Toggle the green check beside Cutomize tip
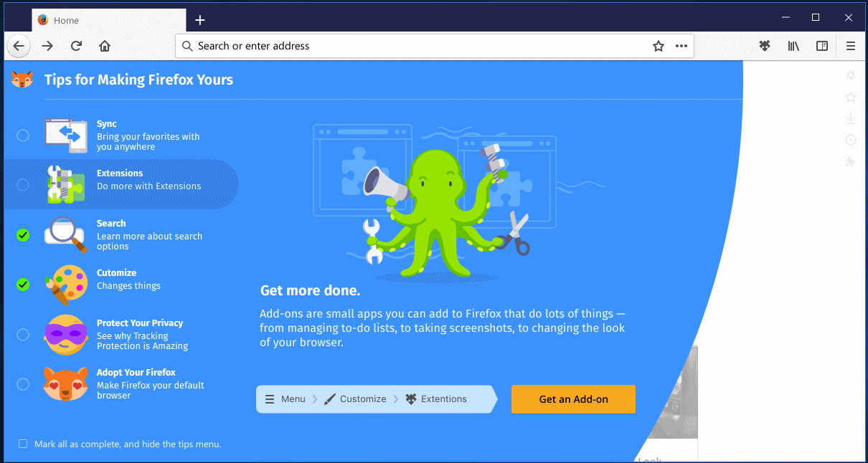This screenshot has height=463, width=868. coord(23,285)
